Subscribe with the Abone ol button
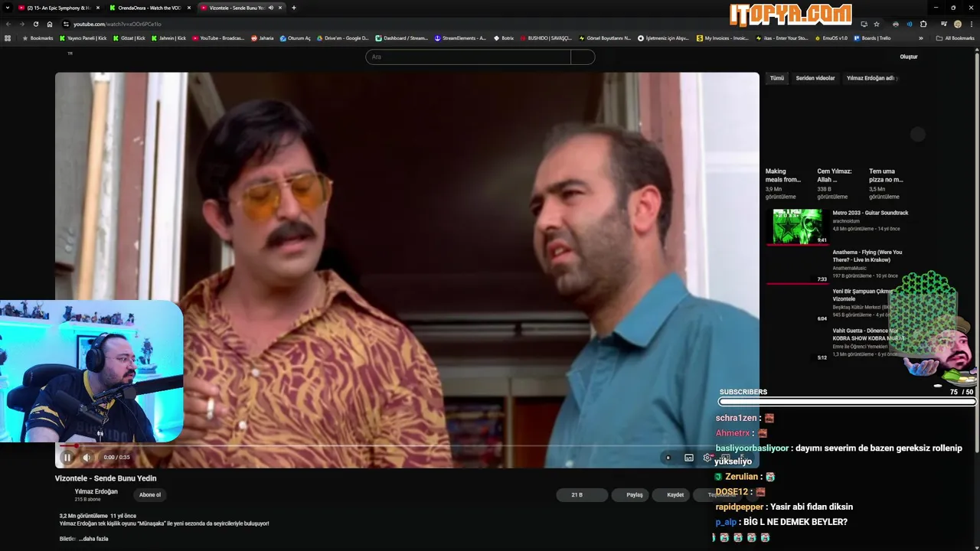 (x=150, y=494)
